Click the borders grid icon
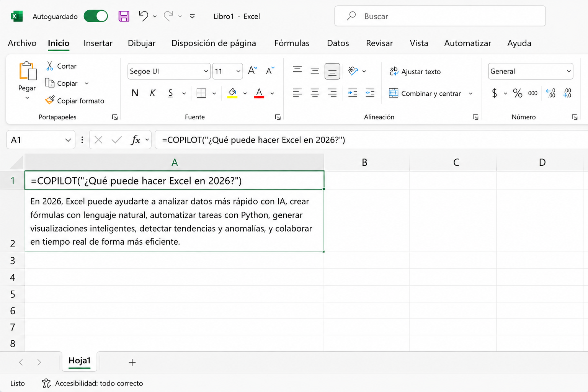The height and width of the screenshot is (392, 588). 201,93
